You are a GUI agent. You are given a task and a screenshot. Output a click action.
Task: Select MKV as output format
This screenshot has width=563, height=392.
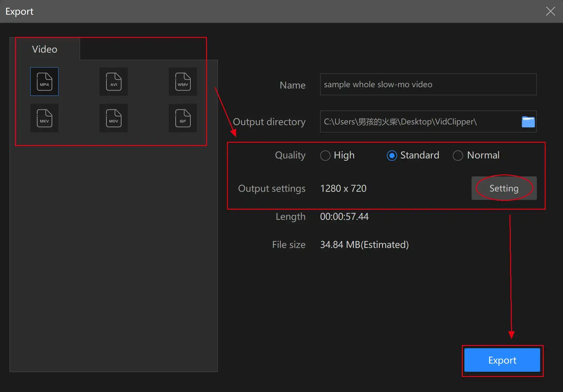click(44, 118)
